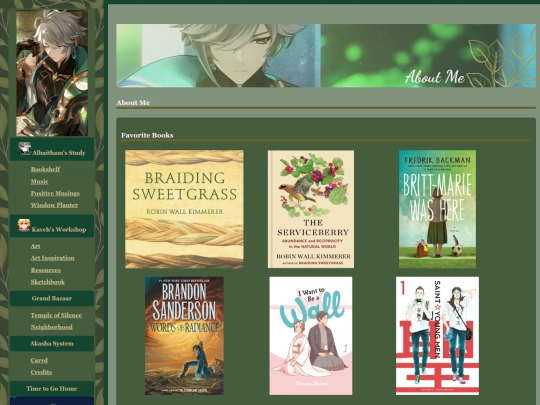Go to the Credits page

tap(41, 372)
